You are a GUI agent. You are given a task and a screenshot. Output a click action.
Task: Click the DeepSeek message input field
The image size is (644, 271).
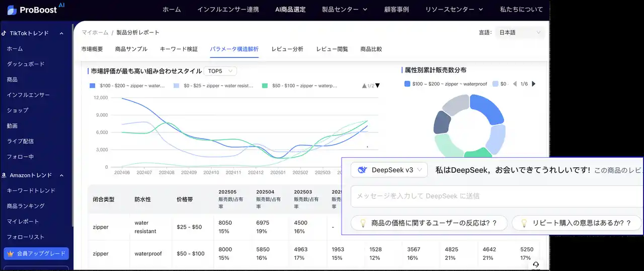click(496, 196)
